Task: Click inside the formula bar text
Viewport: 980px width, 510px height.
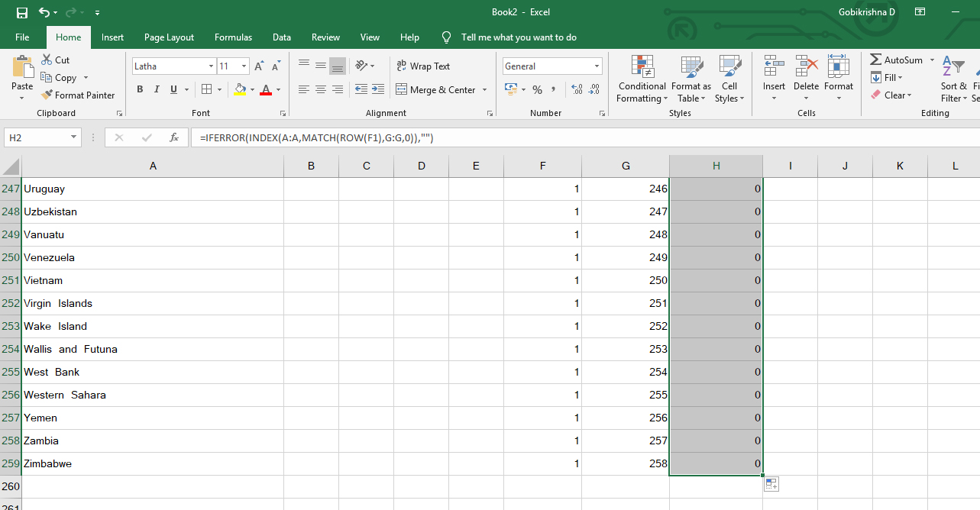Action: (x=316, y=138)
